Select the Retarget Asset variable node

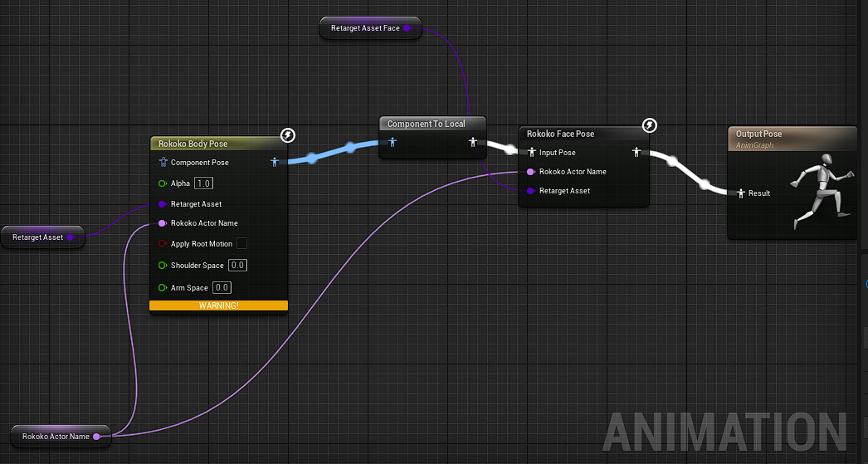tap(42, 237)
